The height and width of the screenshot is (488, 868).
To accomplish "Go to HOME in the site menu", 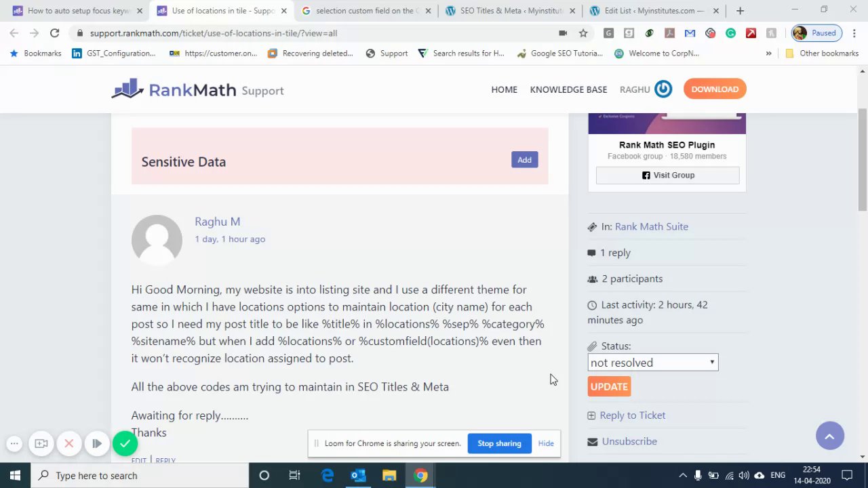I will point(504,89).
